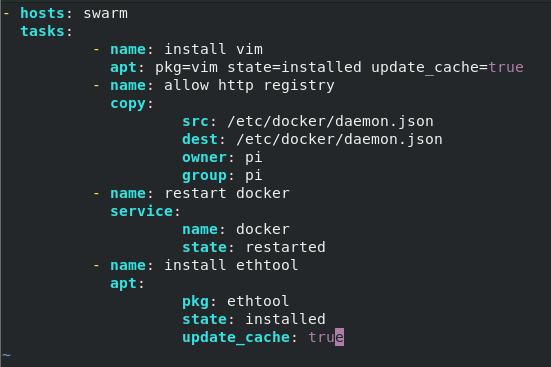Viewport: 551px width, 367px height.
Task: Place cursor on the 'swarm' host value
Action: tap(105, 14)
